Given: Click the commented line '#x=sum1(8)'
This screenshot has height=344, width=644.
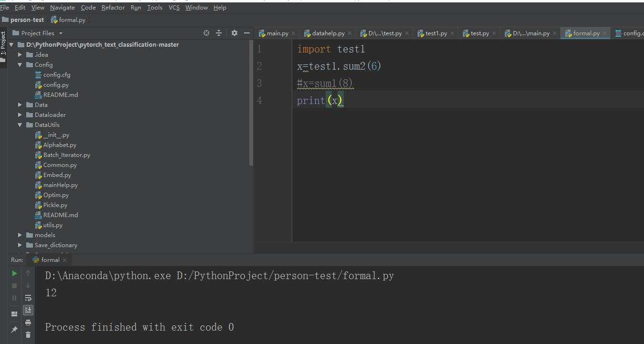Looking at the screenshot, I should click(x=325, y=83).
